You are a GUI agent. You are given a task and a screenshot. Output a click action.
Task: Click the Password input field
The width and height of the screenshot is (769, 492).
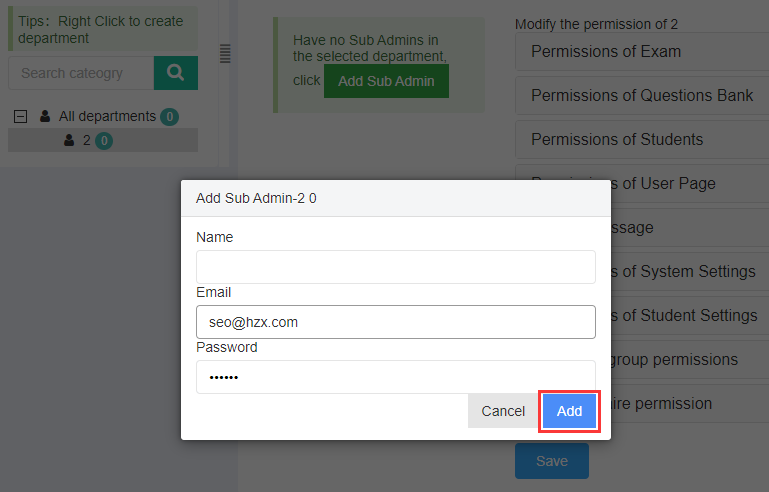pos(396,377)
